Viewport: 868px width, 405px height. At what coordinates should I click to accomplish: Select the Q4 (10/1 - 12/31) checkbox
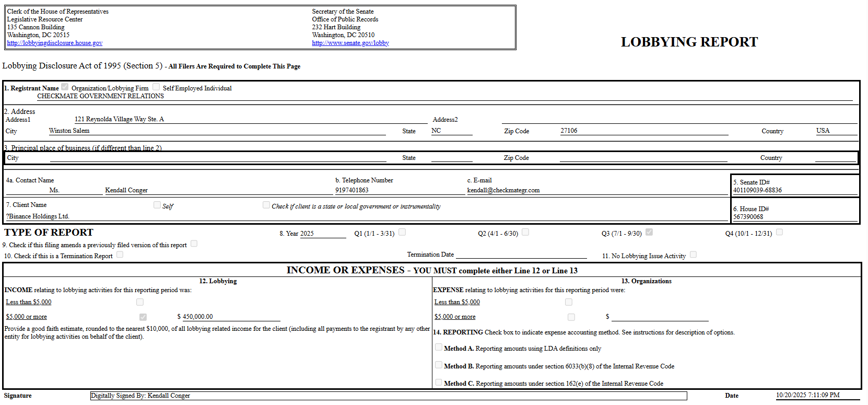pos(779,232)
